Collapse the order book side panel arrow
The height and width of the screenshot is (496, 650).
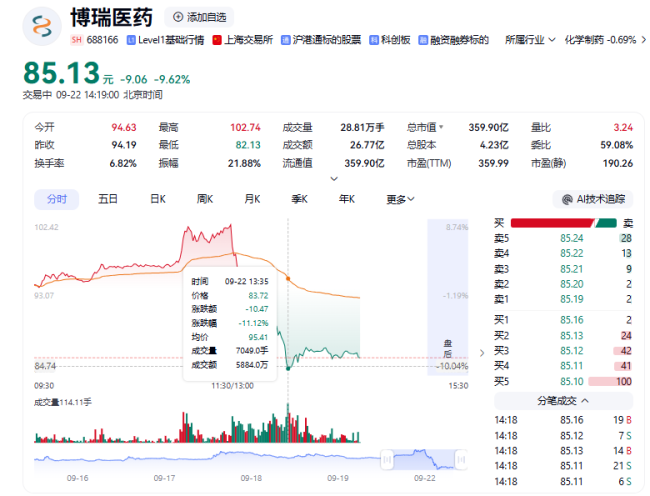(x=483, y=351)
